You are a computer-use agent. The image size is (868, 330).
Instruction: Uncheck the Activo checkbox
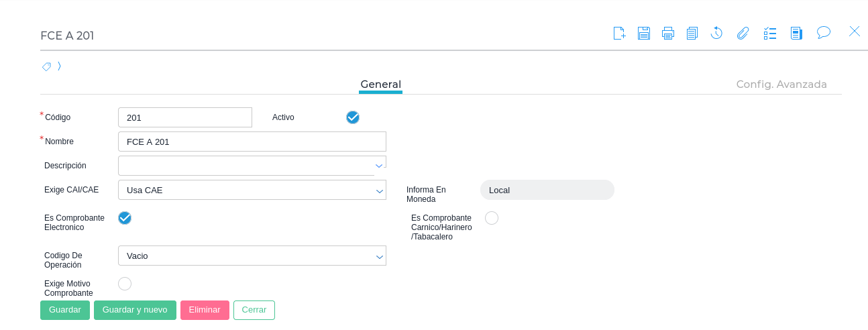353,117
